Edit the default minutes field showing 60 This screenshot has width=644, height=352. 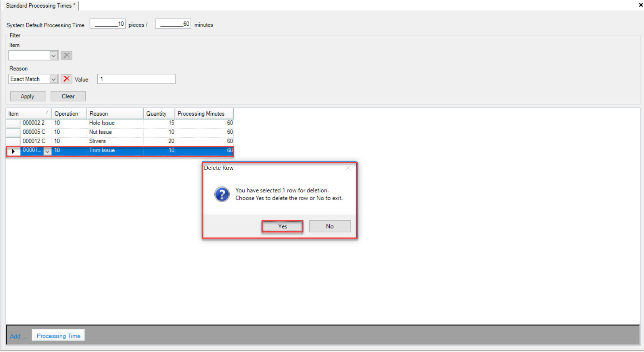click(x=173, y=24)
